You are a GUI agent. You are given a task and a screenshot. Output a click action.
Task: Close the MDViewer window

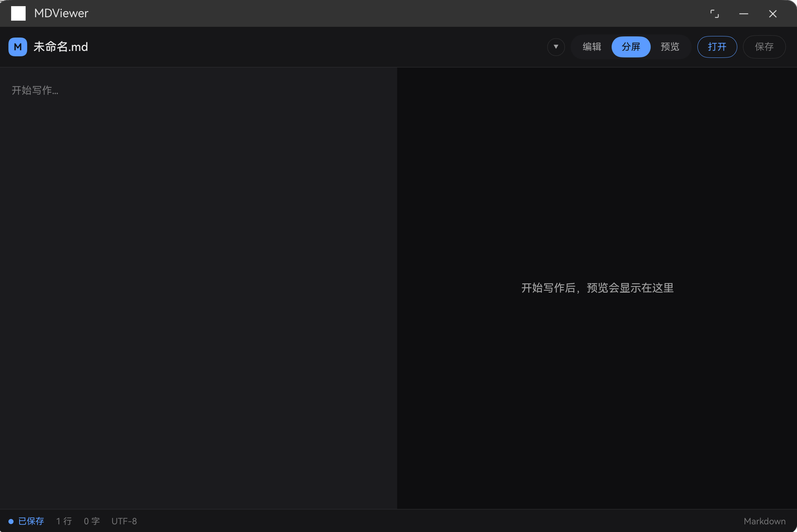coord(773,13)
